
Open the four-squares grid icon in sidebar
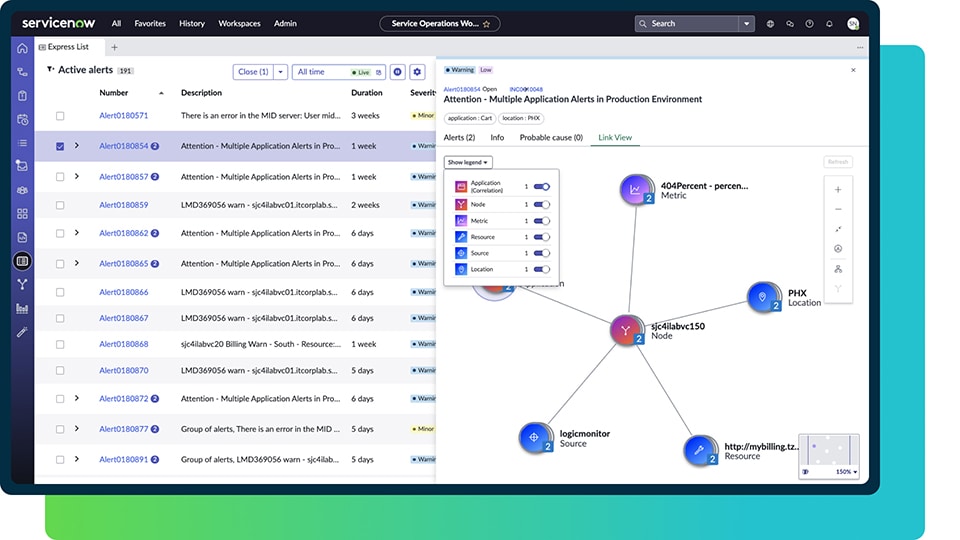tap(23, 214)
